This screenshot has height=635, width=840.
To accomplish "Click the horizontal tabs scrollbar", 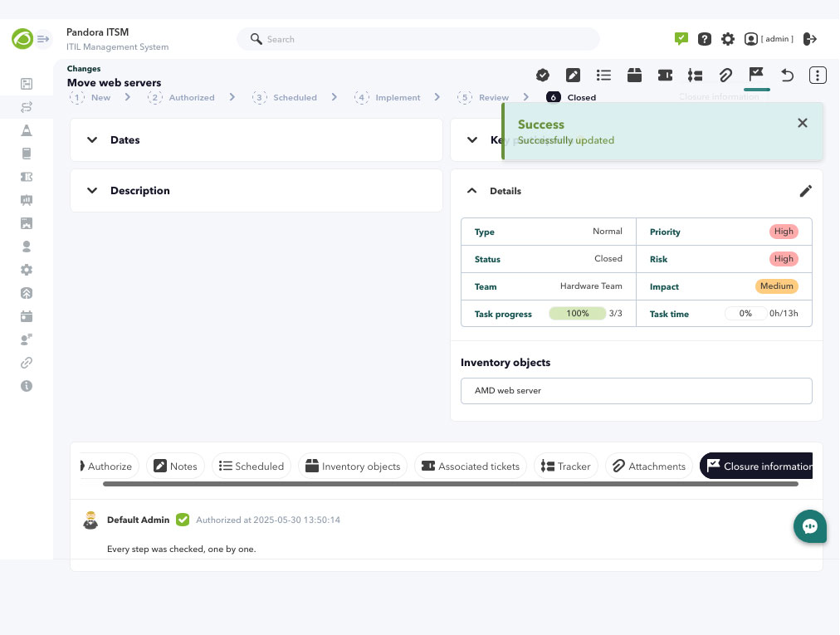I will click(451, 484).
